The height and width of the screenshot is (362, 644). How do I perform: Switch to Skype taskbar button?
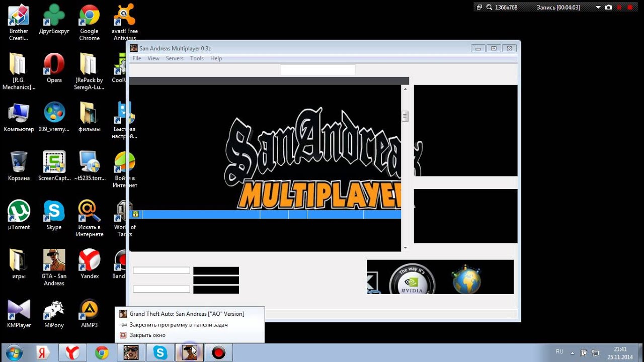160,353
